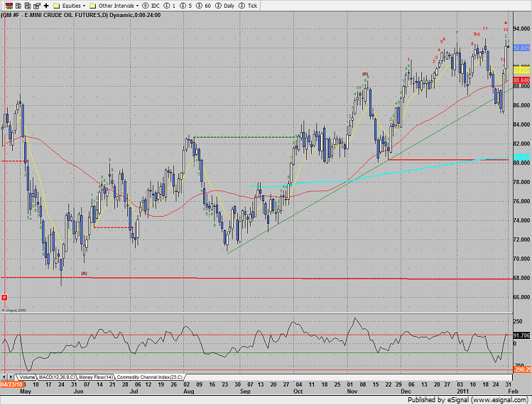Open the Money Flow(14) tab
This screenshot has width=532, height=405.
96,377
